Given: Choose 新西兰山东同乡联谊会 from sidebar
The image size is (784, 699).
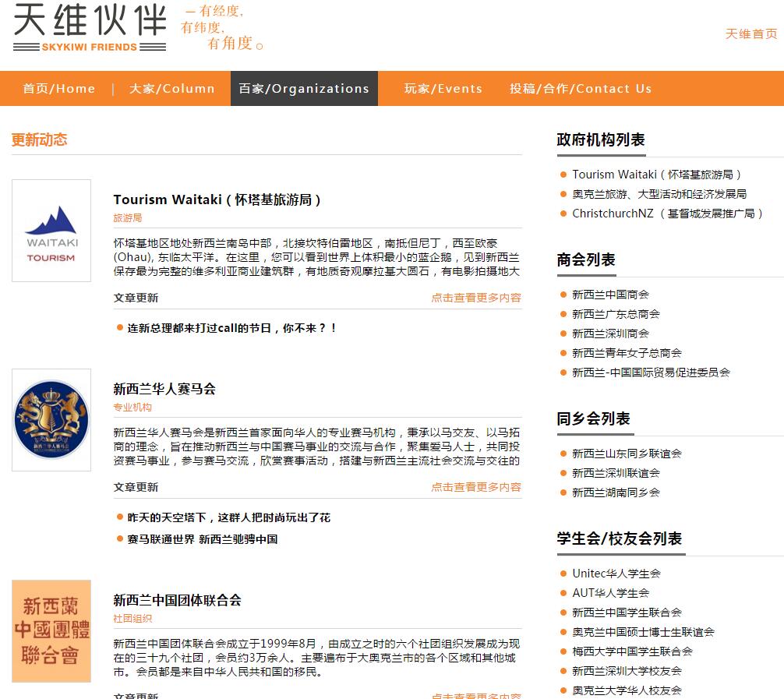Looking at the screenshot, I should [x=627, y=454].
